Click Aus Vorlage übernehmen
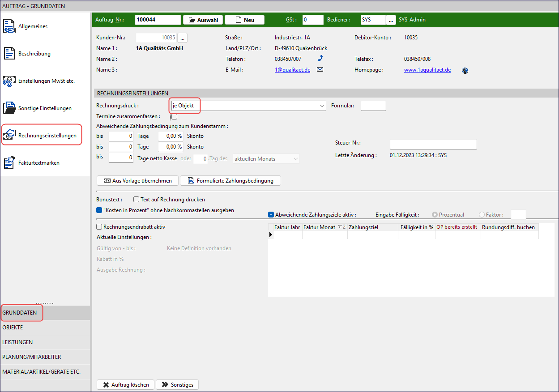The width and height of the screenshot is (559, 392). (138, 181)
